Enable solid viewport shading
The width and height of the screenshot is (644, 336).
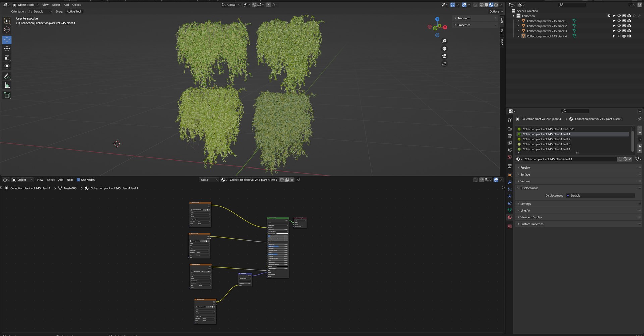[x=486, y=5]
